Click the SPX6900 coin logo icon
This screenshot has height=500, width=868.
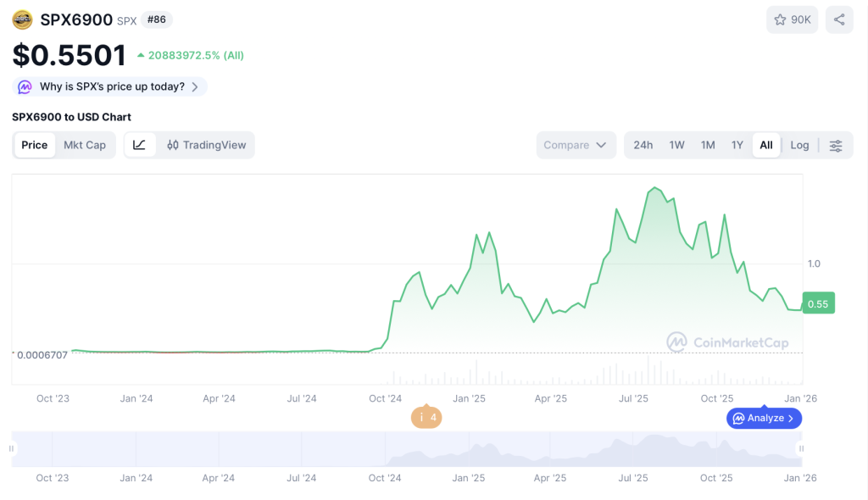click(x=23, y=19)
